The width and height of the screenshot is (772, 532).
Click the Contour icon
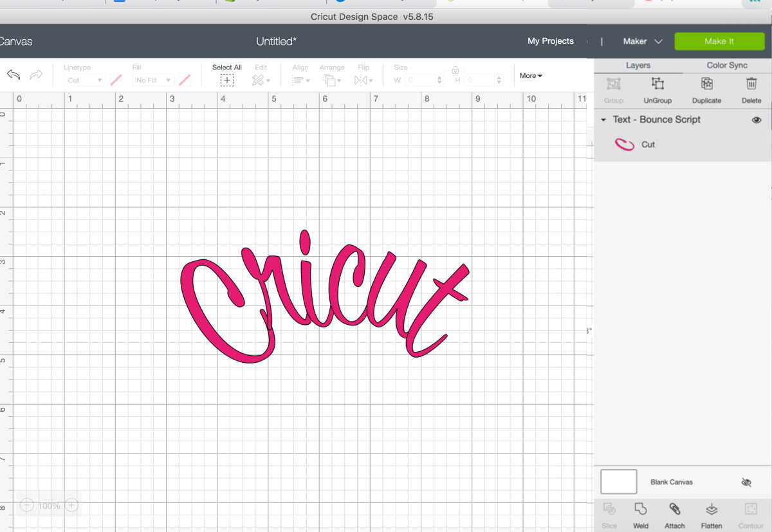tap(750, 514)
